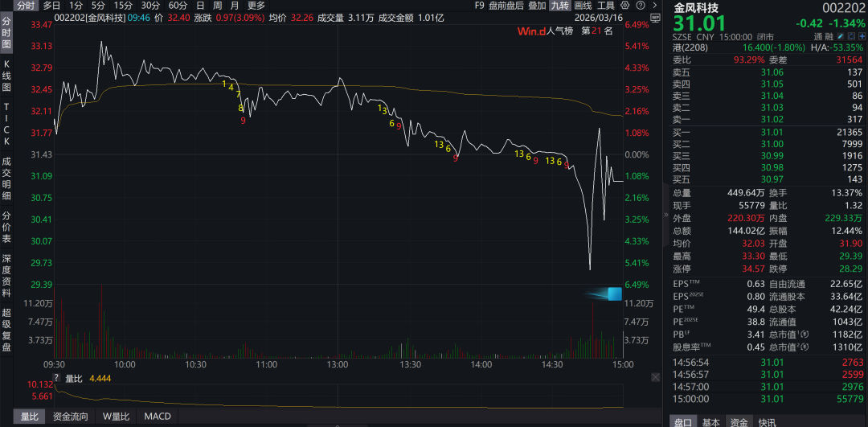Toggle 盘前盘后 pre/post market display
Viewport: 868px width, 427px height.
point(506,6)
